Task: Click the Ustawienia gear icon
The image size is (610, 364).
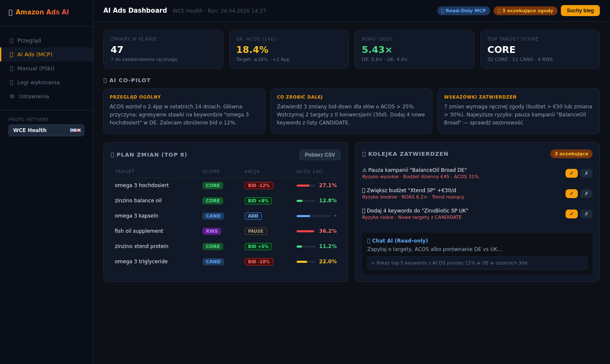Action: 12,97
